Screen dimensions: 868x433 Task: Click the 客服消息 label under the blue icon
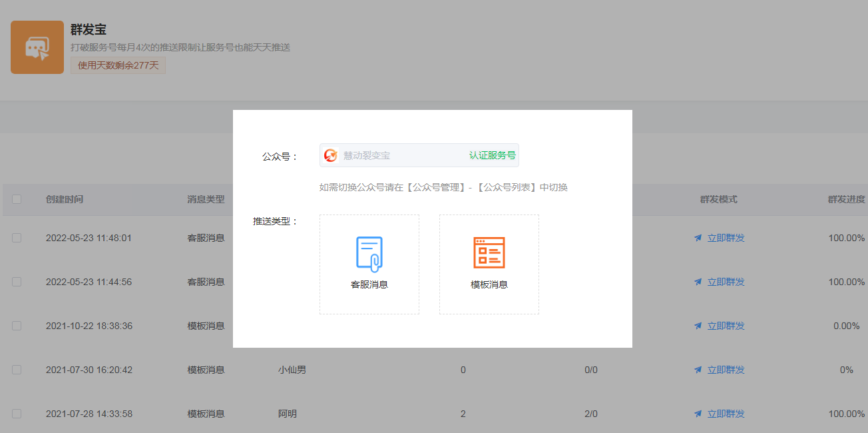369,284
